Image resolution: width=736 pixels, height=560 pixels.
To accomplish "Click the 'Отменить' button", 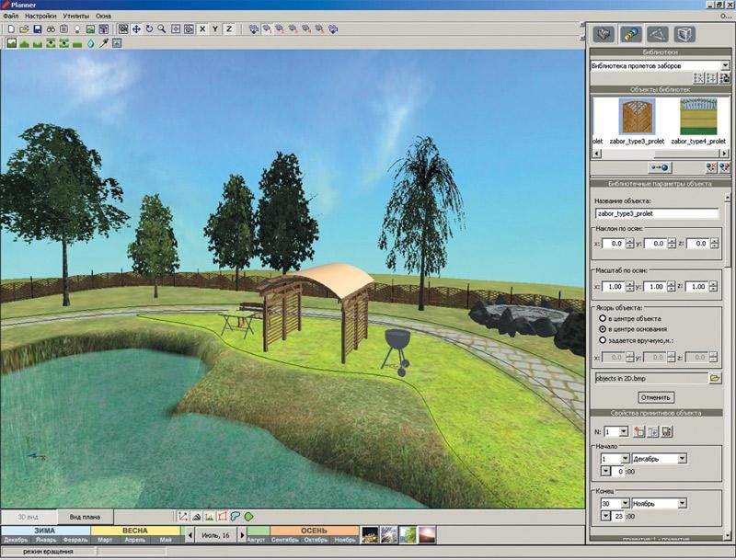I will click(655, 397).
